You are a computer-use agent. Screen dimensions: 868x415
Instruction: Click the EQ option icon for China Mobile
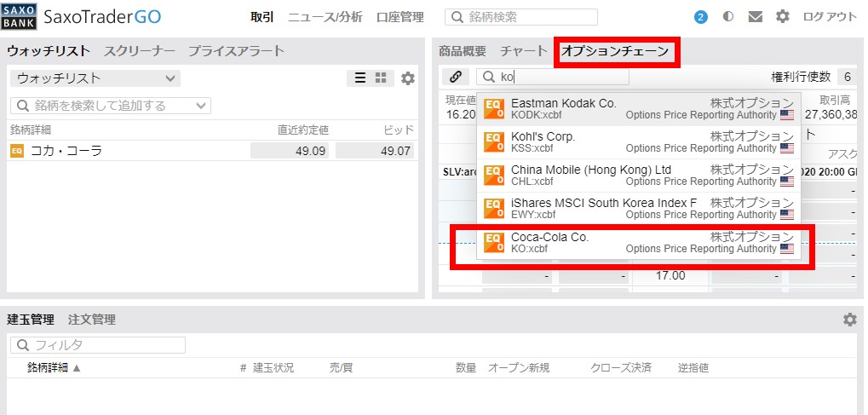pos(494,175)
